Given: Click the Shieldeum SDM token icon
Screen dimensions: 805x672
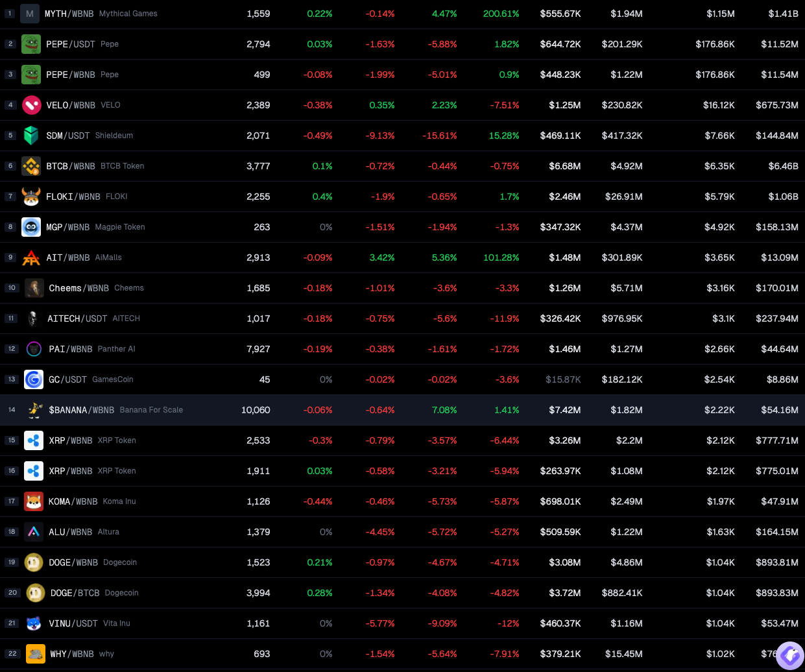Looking at the screenshot, I should point(31,136).
